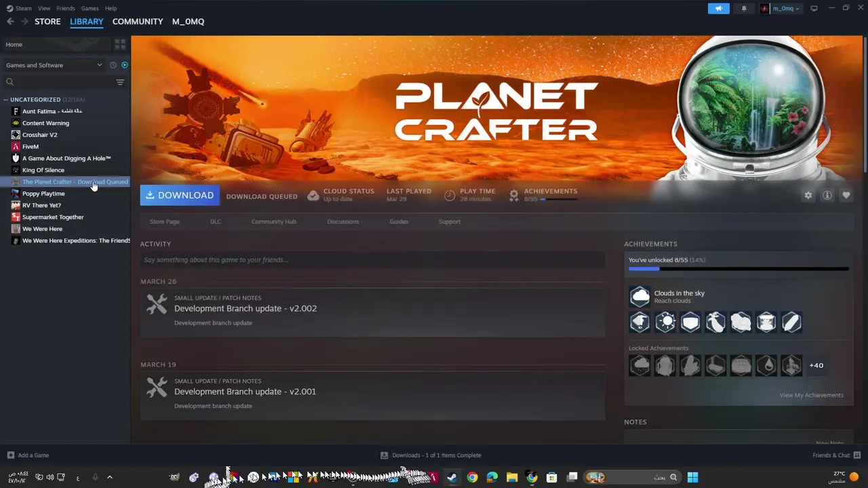This screenshot has height=488, width=868.
Task: Collapse the UNCATEGORIZED category
Action: point(6,100)
